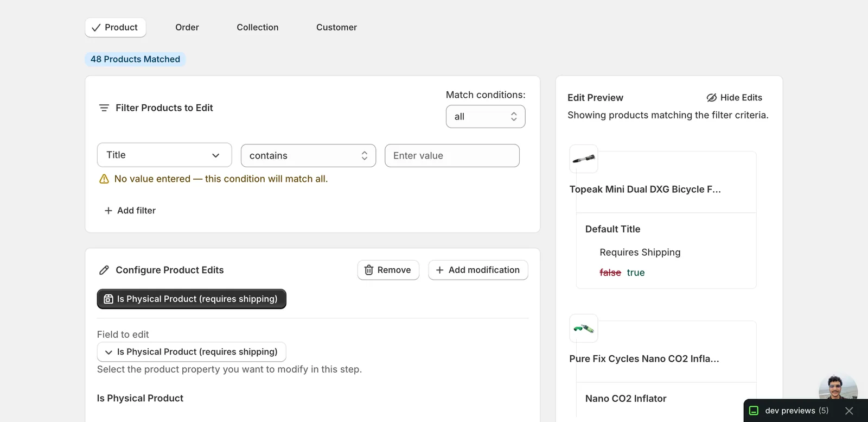Click the user avatar photo
868x422 pixels.
tap(838, 387)
